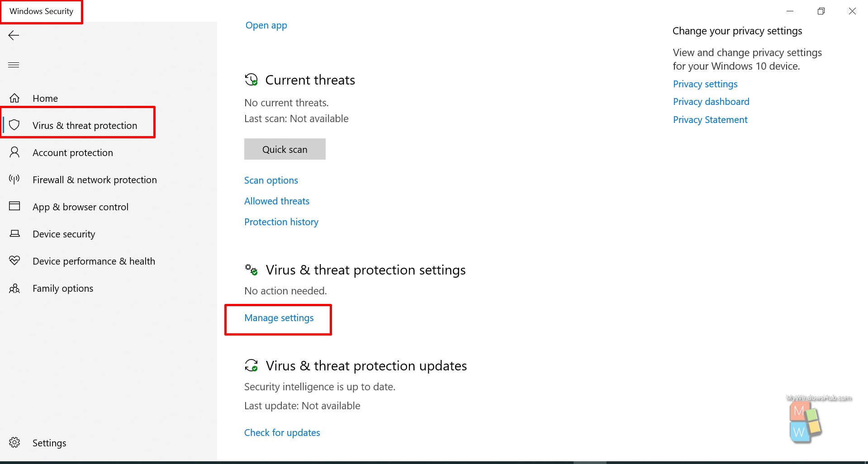Click the protection updates refresh icon
This screenshot has height=464, width=868.
[x=251, y=365]
